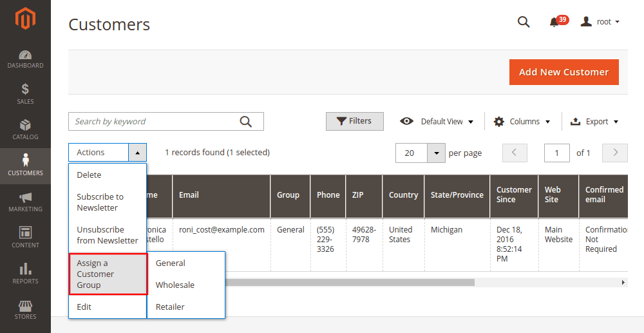Sort by the Customer Since column header

click(514, 196)
